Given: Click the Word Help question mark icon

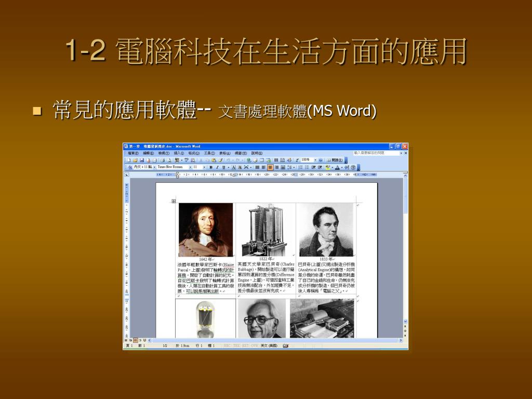Looking at the screenshot, I should click(321, 160).
